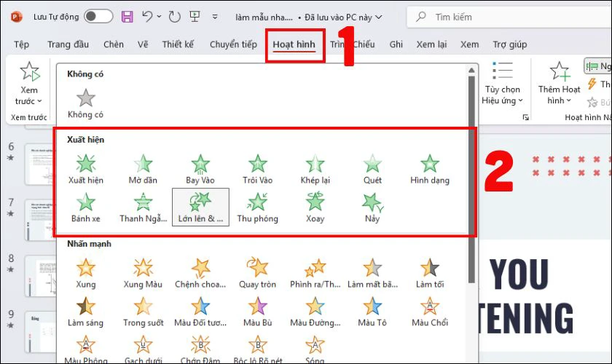
Task: Apply the Khép lại split animation
Action: (x=315, y=170)
